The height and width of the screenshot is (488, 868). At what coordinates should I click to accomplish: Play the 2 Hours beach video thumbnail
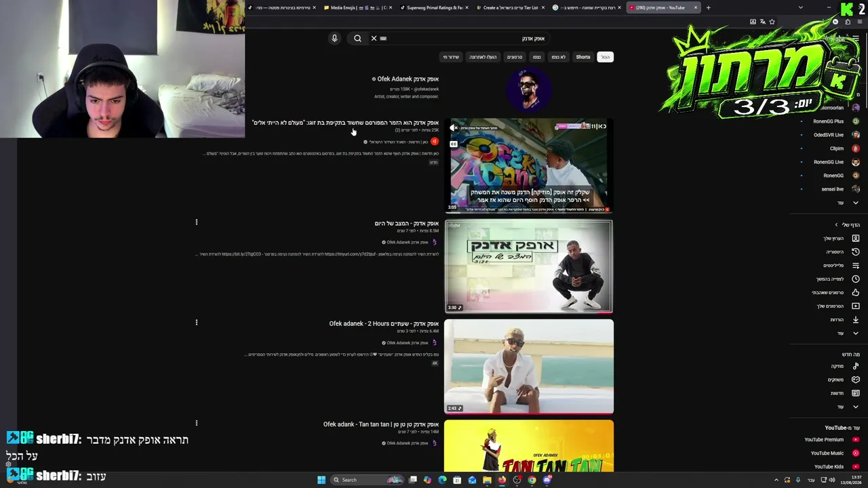coord(528,367)
